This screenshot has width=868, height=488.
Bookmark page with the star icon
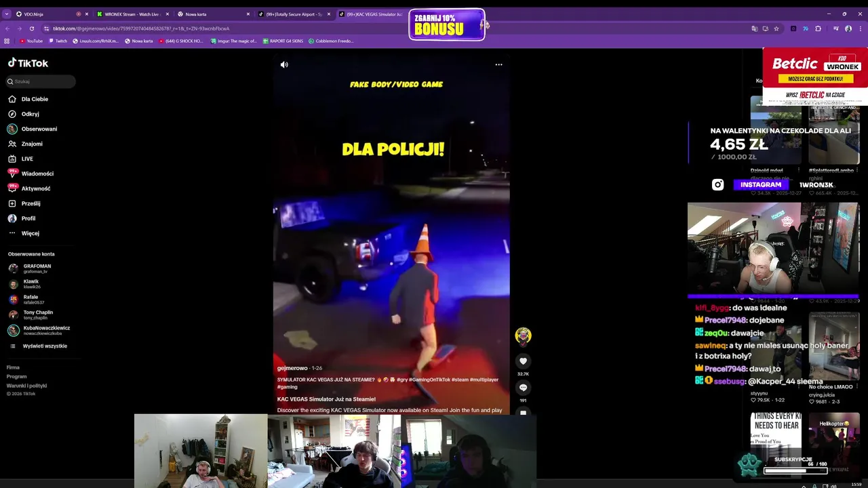(776, 28)
